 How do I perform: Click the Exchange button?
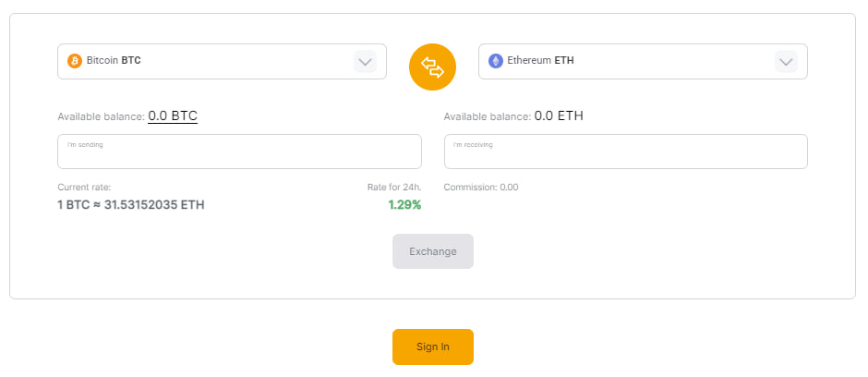coord(433,251)
